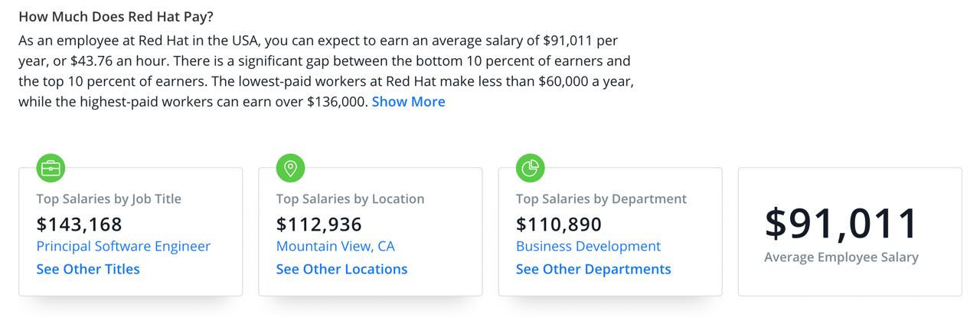Image resolution: width=980 pixels, height=331 pixels.
Task: Open Mountain View, CA salary link
Action: click(335, 246)
